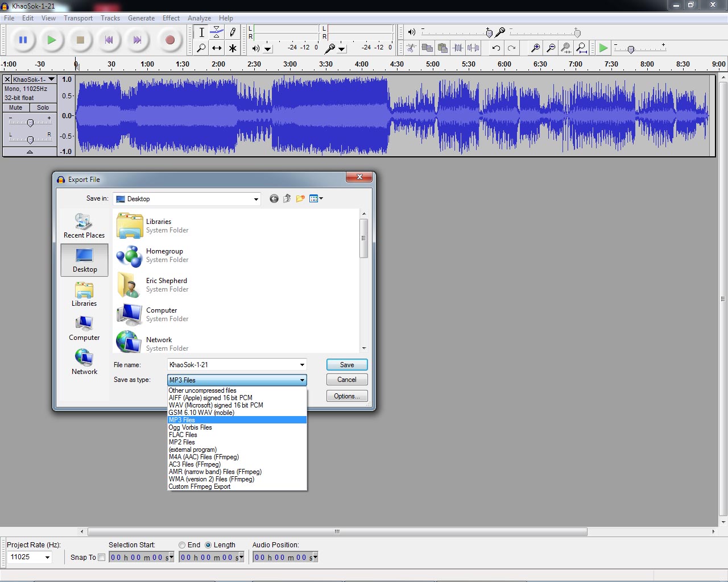
Task: Select the Draw pencil tool
Action: pos(233,32)
